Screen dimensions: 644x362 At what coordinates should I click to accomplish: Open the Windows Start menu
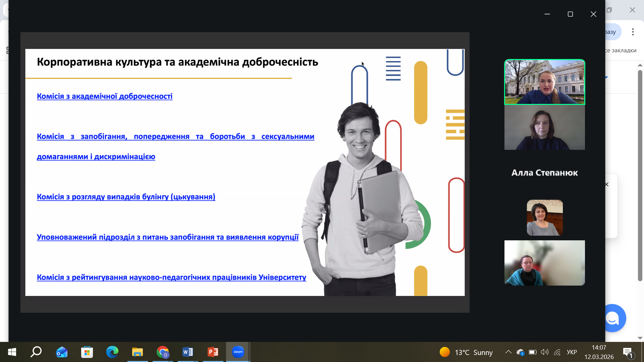12,352
